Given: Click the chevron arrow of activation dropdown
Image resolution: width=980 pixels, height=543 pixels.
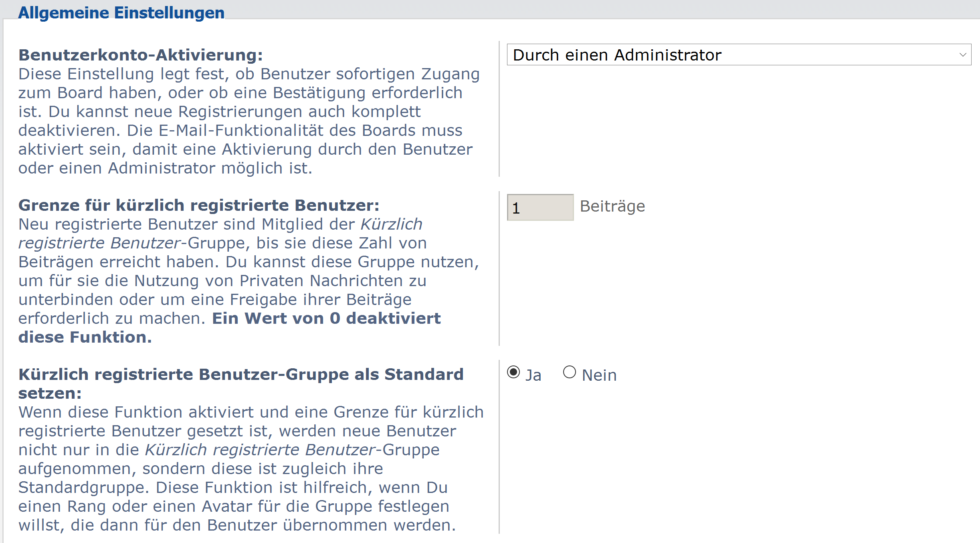Looking at the screenshot, I should tap(963, 55).
